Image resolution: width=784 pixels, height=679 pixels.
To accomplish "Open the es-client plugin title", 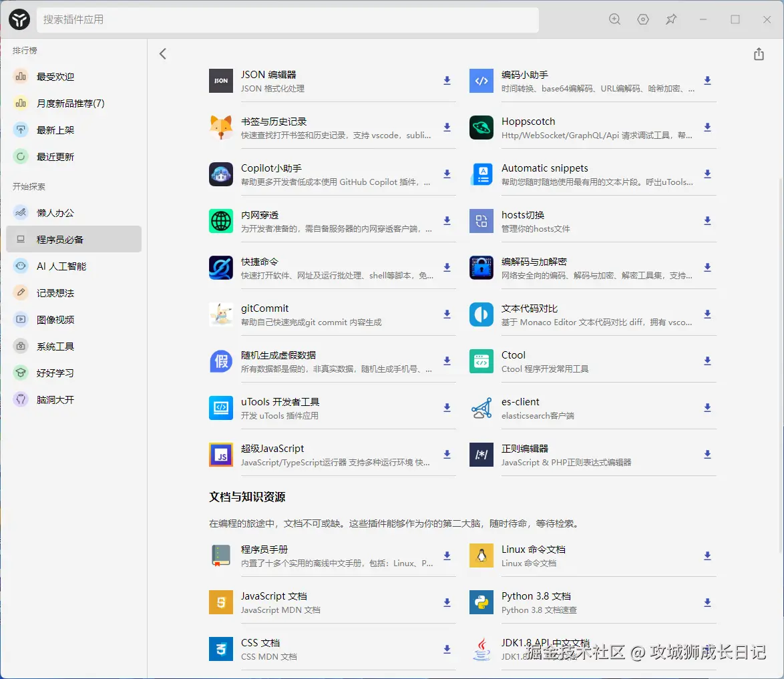I will (x=520, y=402).
